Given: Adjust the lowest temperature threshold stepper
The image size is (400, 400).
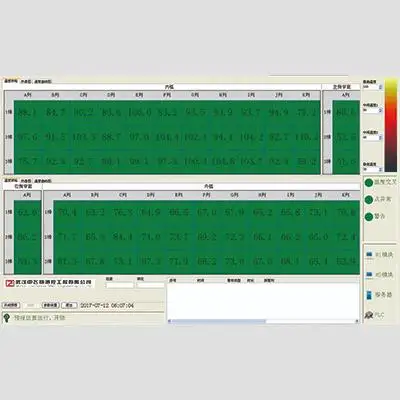Looking at the screenshot, I should [x=380, y=170].
